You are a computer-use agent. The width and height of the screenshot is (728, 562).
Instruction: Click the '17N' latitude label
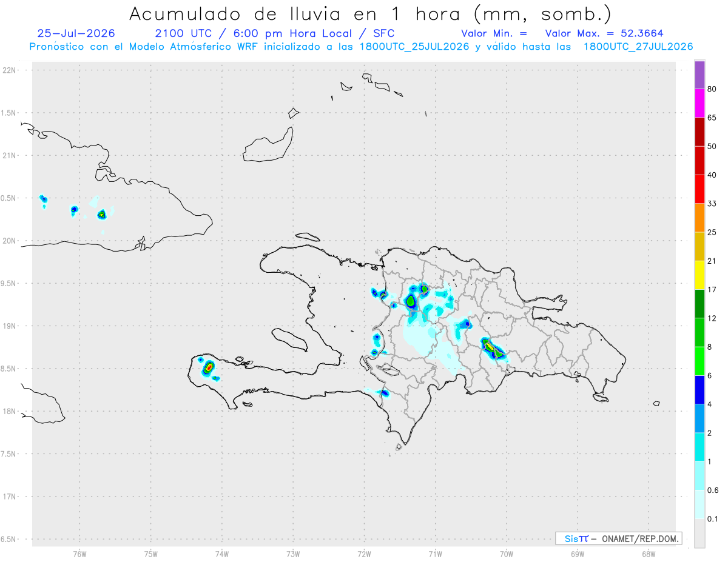click(9, 497)
